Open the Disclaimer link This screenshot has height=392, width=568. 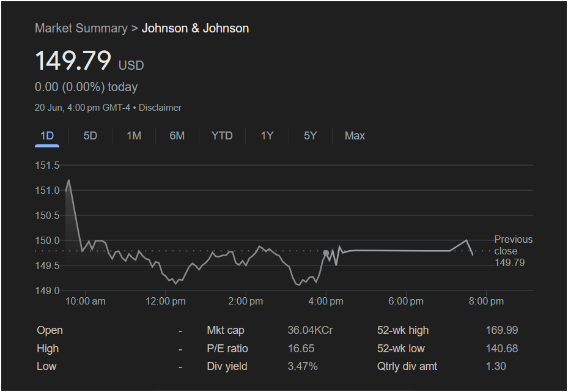(x=160, y=108)
